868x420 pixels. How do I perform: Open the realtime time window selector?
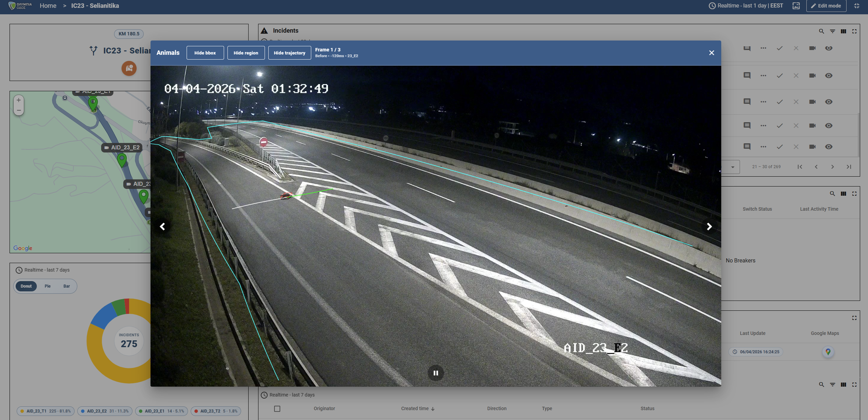pyautogui.click(x=745, y=6)
